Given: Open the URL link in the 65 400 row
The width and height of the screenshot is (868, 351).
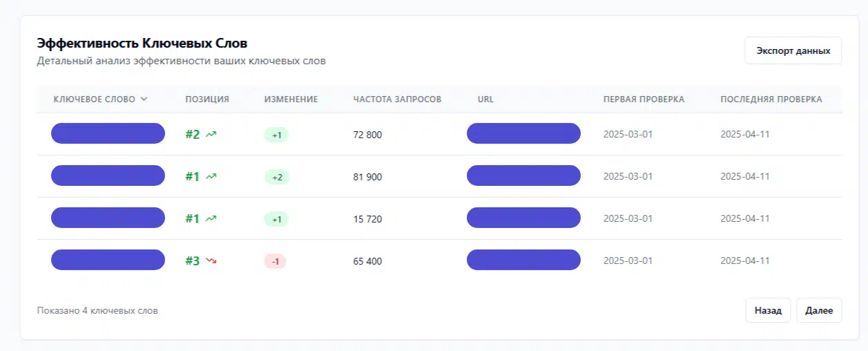Looking at the screenshot, I should pos(523,260).
